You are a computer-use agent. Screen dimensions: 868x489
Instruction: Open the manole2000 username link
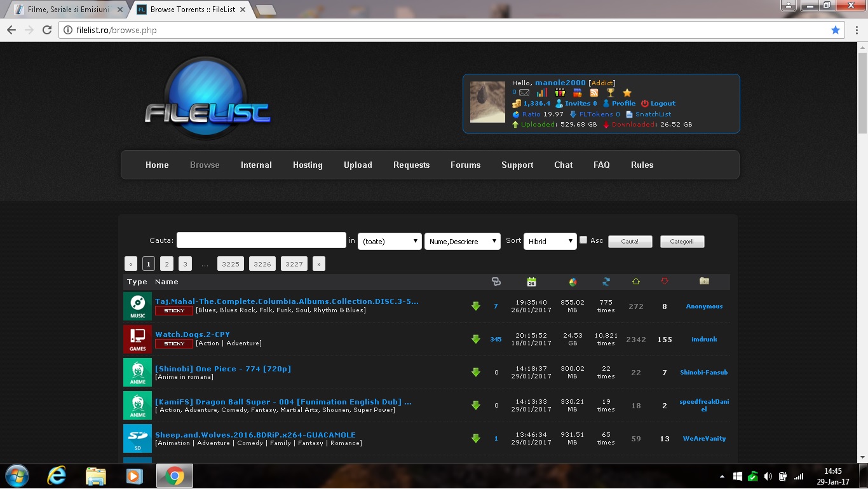tap(560, 83)
